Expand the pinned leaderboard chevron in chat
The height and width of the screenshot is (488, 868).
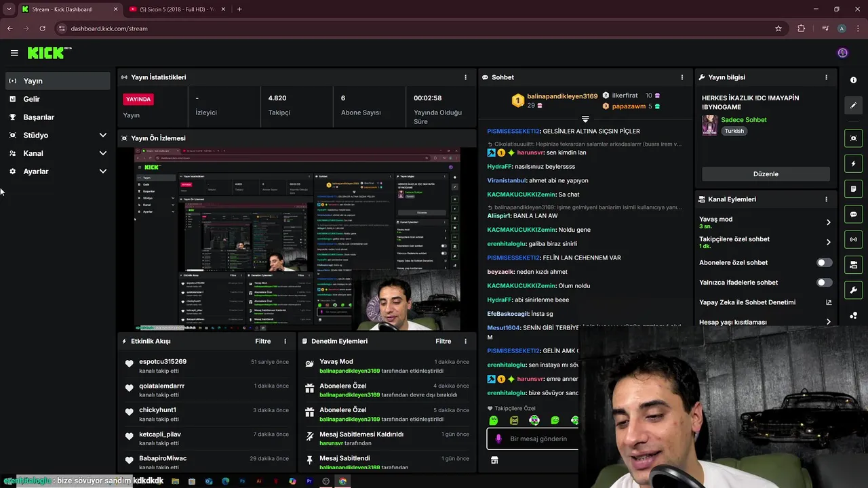[585, 119]
